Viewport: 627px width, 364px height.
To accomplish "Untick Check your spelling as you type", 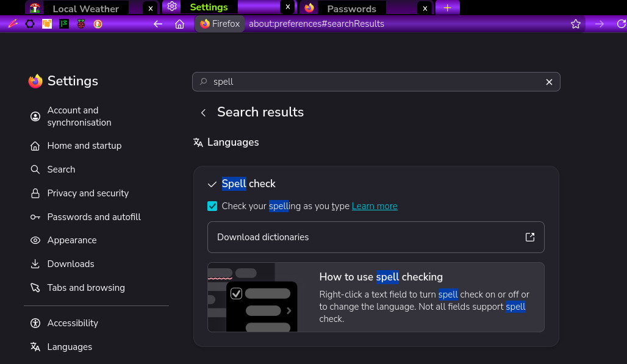I will pos(212,206).
